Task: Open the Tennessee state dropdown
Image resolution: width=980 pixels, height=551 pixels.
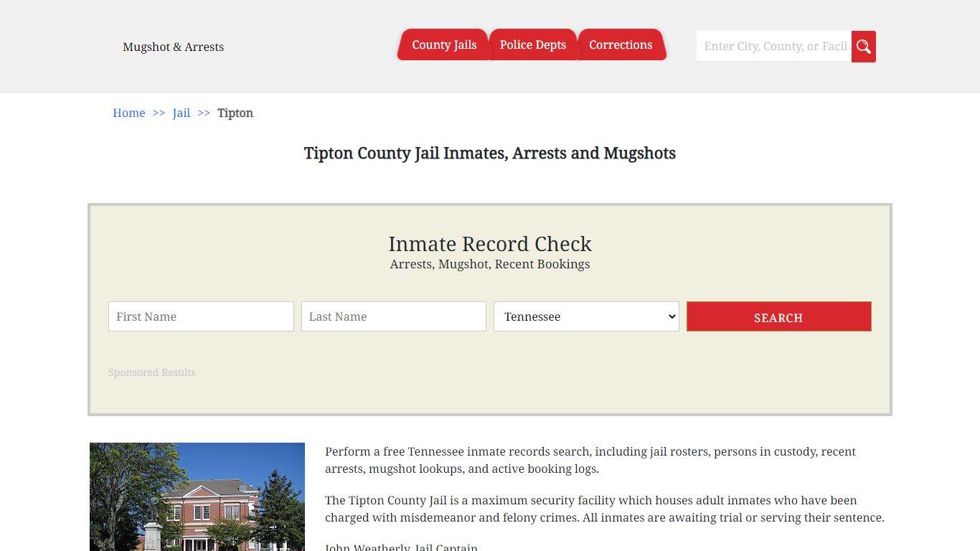Action: coord(586,316)
